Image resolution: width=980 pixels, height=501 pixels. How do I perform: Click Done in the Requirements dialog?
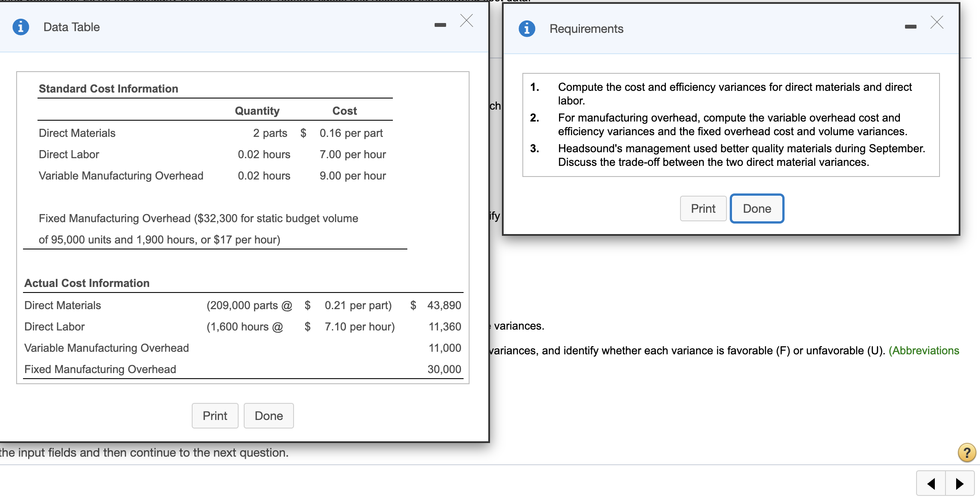[x=757, y=209]
